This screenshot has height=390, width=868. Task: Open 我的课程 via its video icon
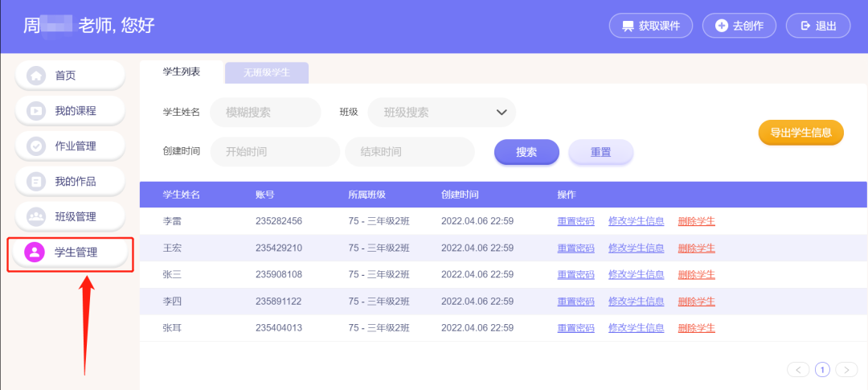[x=36, y=111]
